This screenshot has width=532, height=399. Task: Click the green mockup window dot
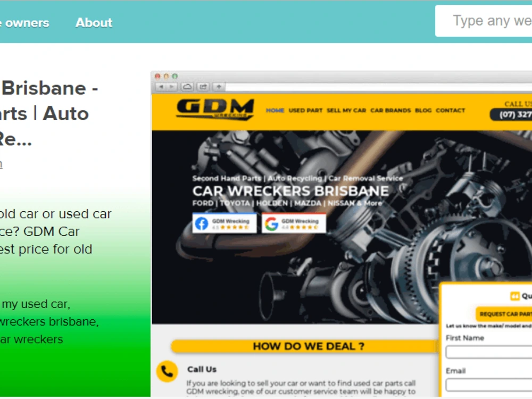click(x=174, y=76)
